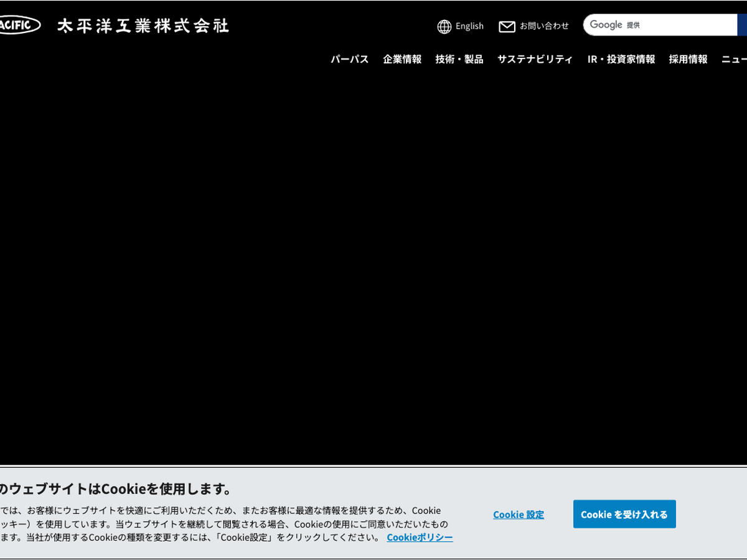Go to the サステナビリティ menu
The height and width of the screenshot is (560, 747).
click(x=535, y=59)
